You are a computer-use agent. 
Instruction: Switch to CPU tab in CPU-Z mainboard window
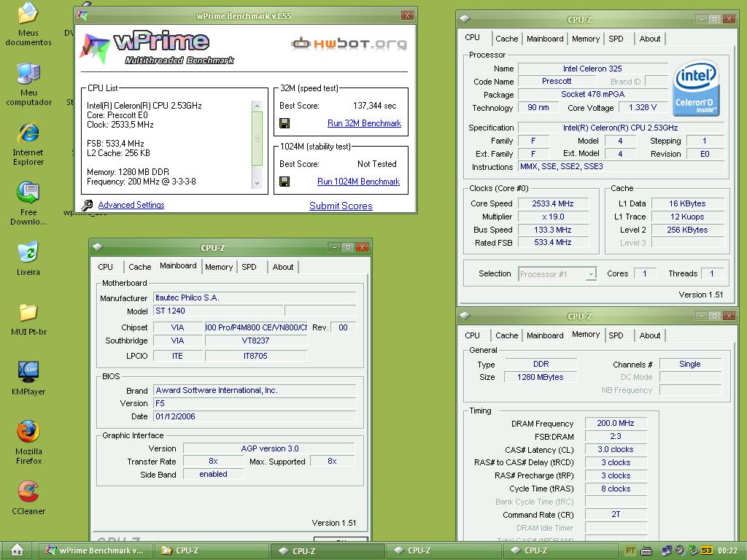105,267
